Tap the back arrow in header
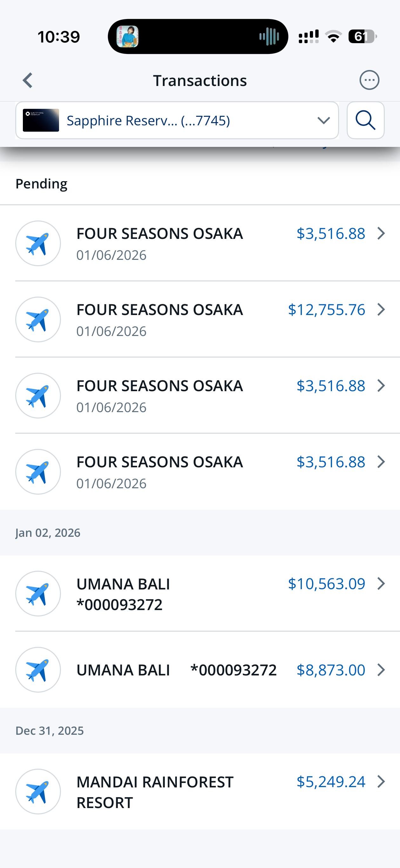This screenshot has width=400, height=868. 28,81
